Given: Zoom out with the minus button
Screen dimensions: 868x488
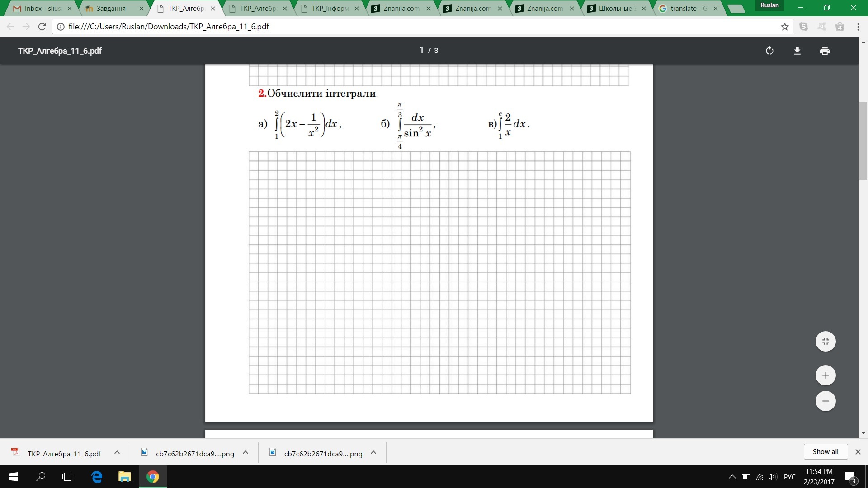Looking at the screenshot, I should pos(826,401).
